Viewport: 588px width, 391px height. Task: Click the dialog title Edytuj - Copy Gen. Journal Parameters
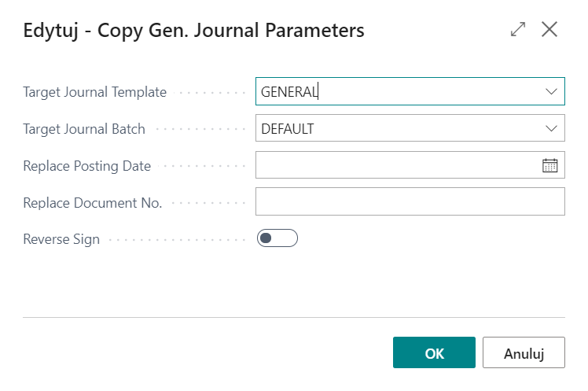click(x=193, y=31)
